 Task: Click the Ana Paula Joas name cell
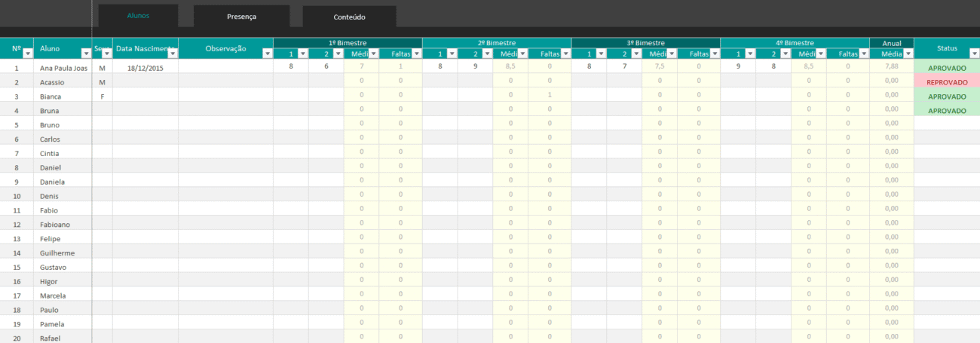(63, 67)
